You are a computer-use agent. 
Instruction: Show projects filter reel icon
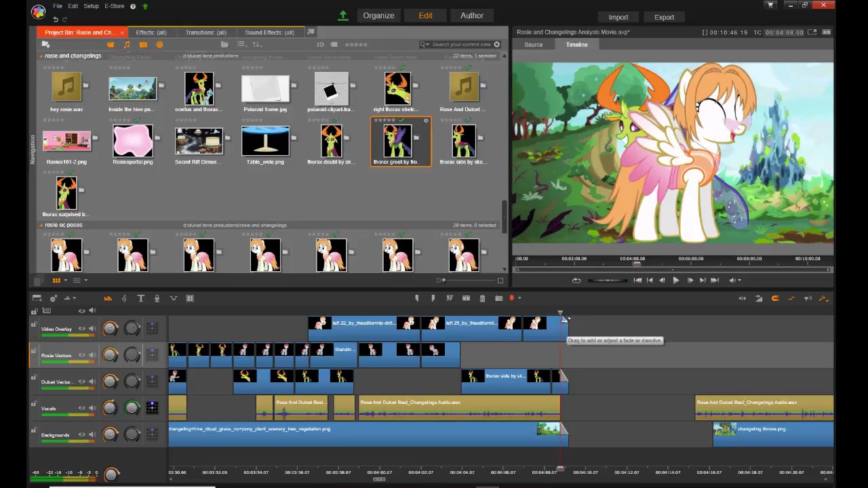(x=159, y=45)
